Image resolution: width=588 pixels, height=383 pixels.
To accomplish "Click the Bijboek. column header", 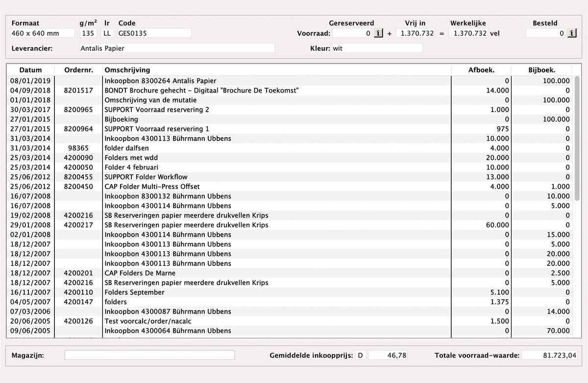I will (542, 70).
